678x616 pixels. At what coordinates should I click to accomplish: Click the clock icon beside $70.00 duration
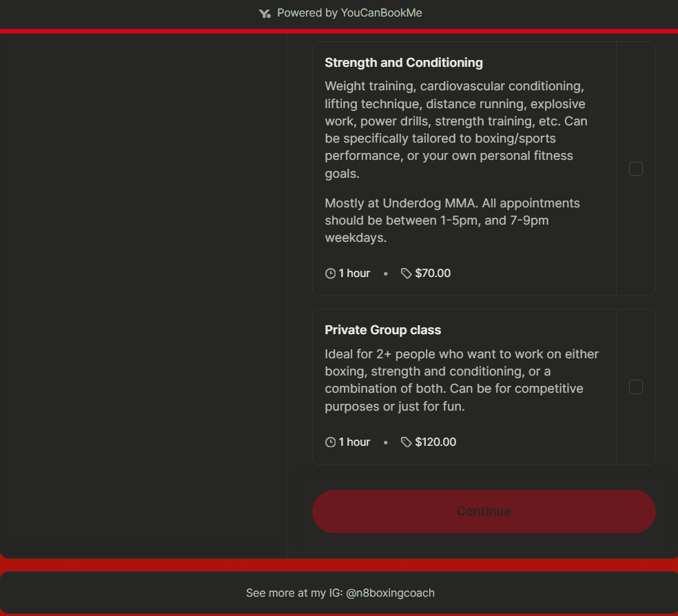[x=330, y=274]
